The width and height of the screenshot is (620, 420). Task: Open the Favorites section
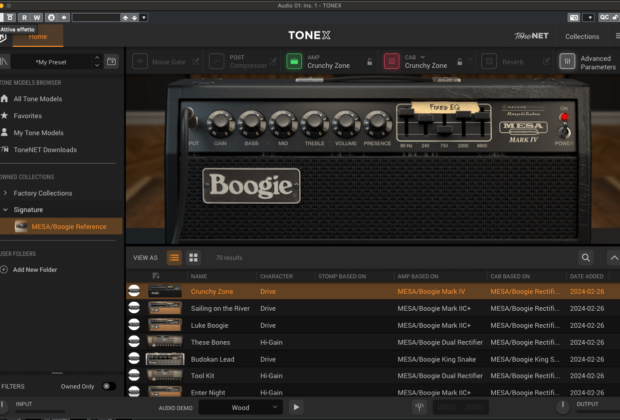click(28, 116)
